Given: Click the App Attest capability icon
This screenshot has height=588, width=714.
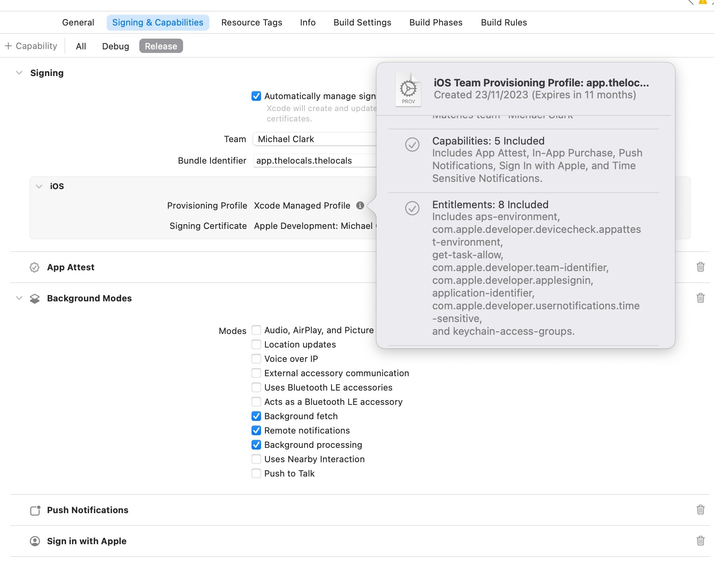Looking at the screenshot, I should pyautogui.click(x=35, y=267).
